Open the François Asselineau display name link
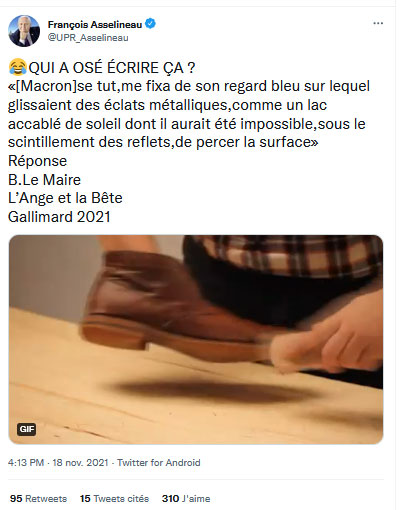Image resolution: width=408 pixels, height=510 pixels. pyautogui.click(x=95, y=25)
